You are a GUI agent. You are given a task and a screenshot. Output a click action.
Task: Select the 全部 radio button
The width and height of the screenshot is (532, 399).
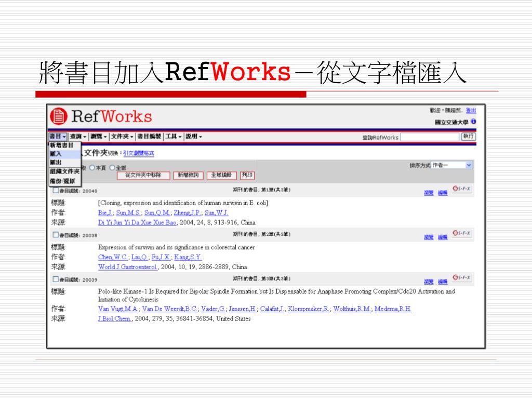click(112, 168)
